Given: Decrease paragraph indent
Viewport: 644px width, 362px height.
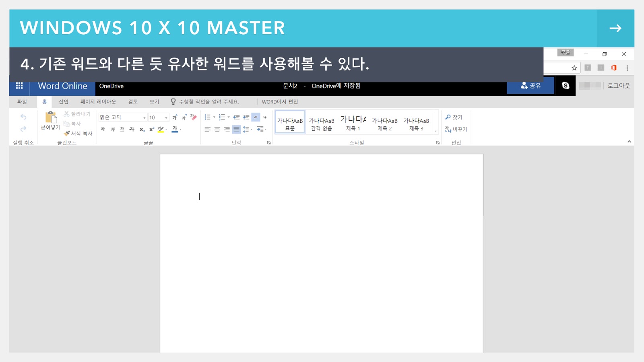Looking at the screenshot, I should pyautogui.click(x=236, y=117).
